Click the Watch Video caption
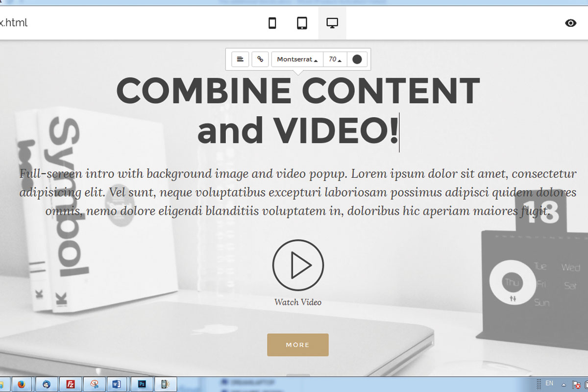This screenshot has width=588, height=392. point(298,302)
